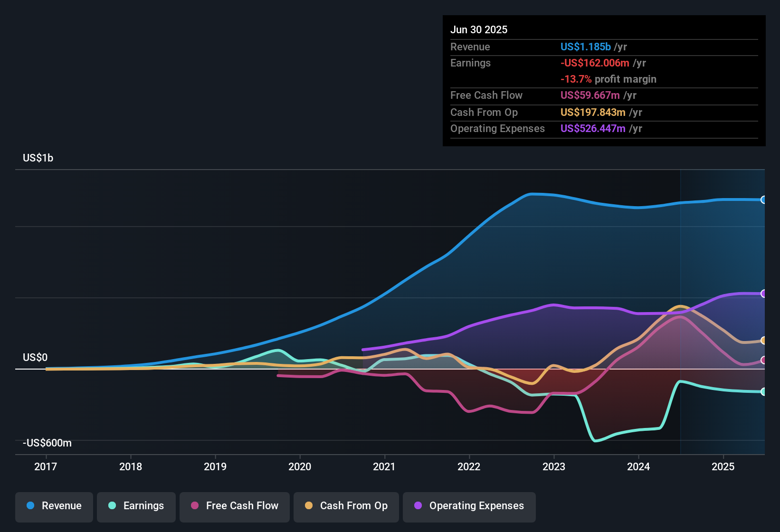The height and width of the screenshot is (532, 780).
Task: Click the orange Cash From Op endpoint
Action: point(763,341)
